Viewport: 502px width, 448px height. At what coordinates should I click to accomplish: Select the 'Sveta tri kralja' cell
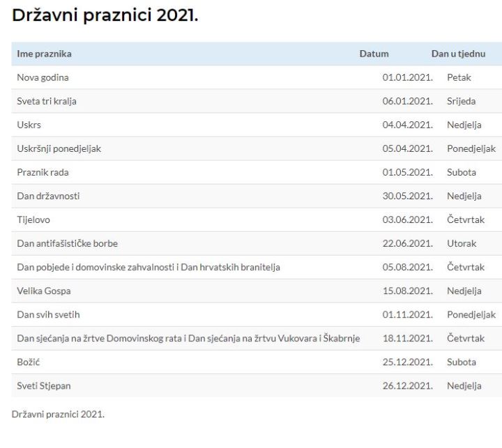[x=47, y=102]
